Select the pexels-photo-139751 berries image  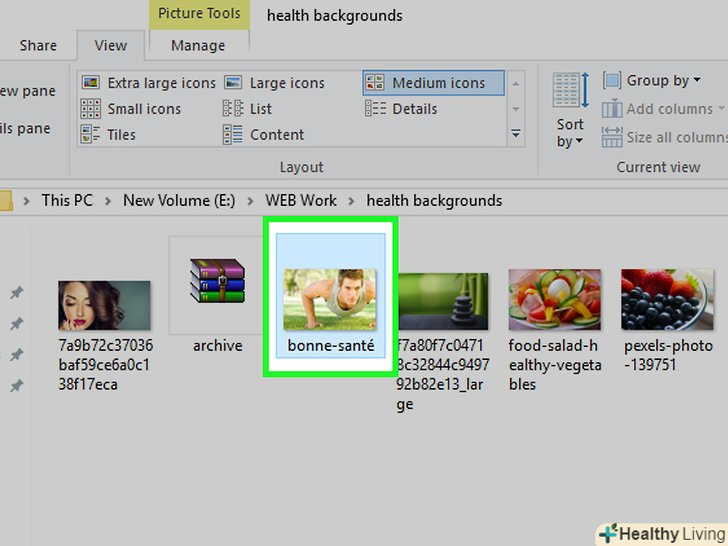point(668,299)
